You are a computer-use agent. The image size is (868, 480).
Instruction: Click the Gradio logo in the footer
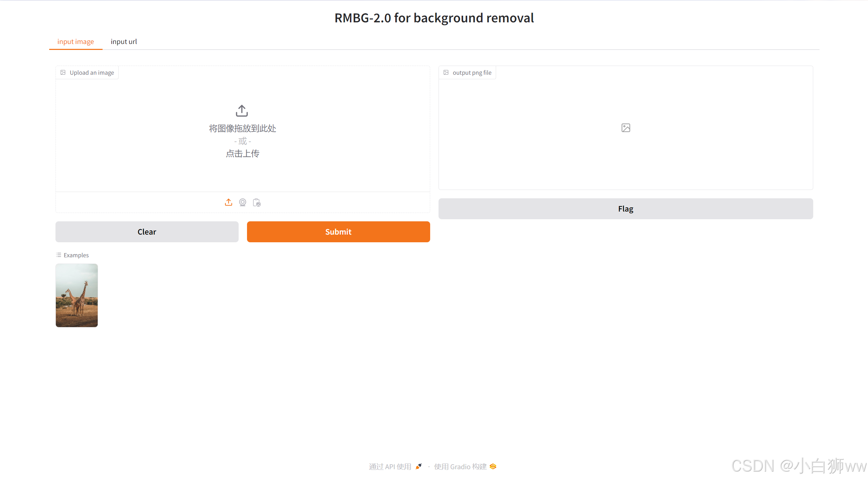click(493, 466)
